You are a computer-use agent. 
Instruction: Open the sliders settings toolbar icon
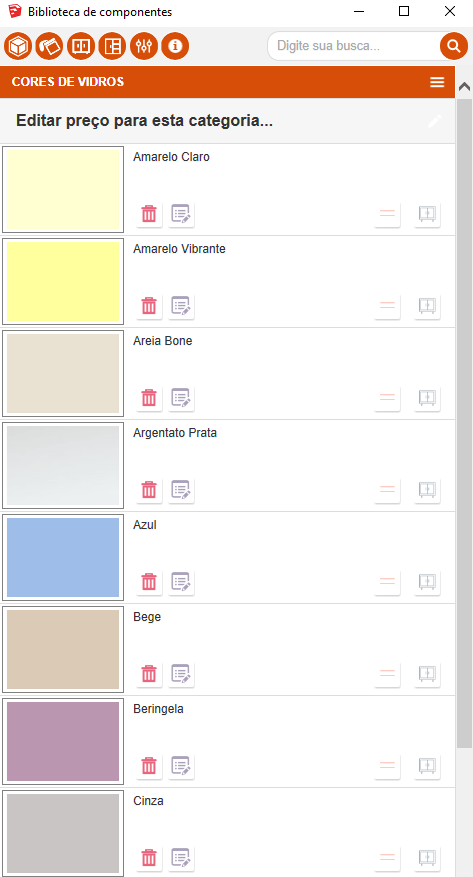(x=144, y=46)
